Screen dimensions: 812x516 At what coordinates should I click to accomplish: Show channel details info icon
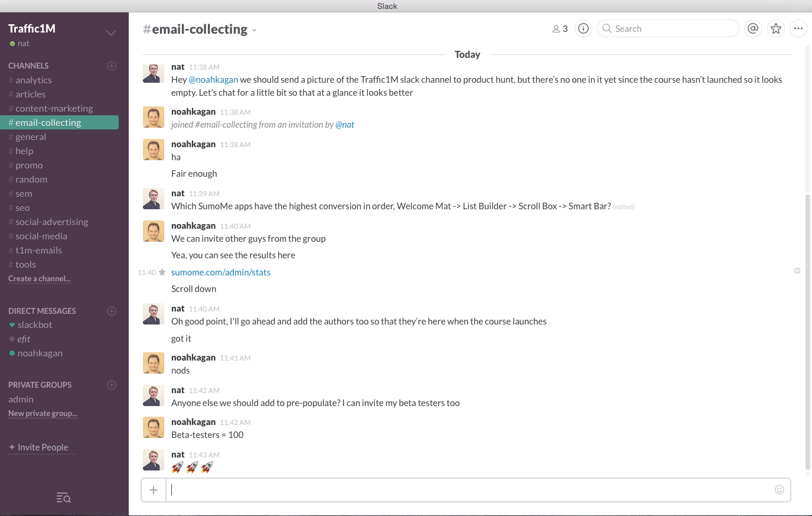(583, 28)
